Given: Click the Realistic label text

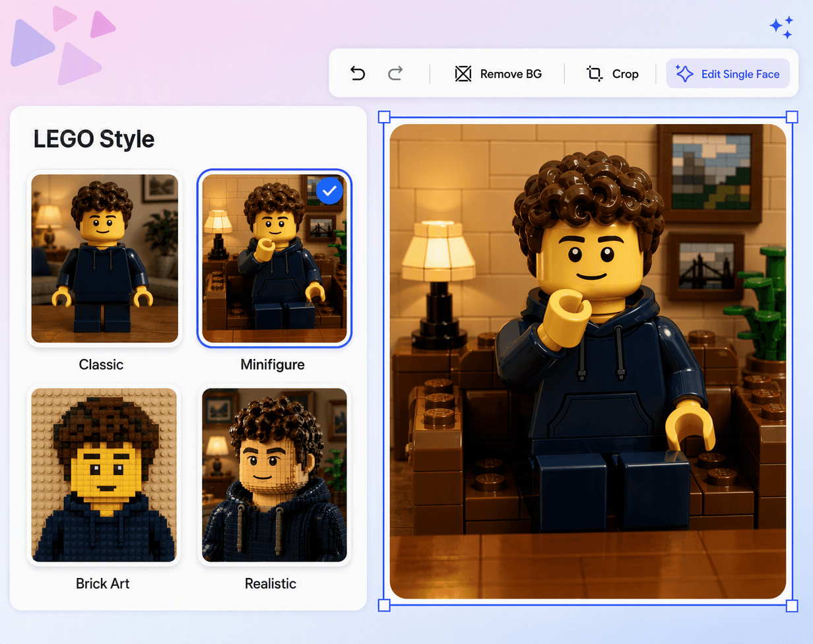Looking at the screenshot, I should (271, 583).
